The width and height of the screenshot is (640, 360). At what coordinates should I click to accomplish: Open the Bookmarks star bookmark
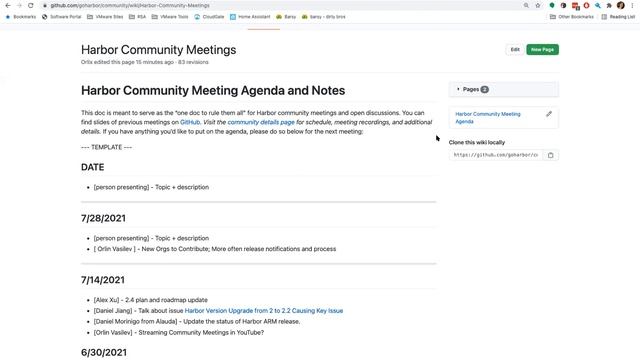(20, 17)
